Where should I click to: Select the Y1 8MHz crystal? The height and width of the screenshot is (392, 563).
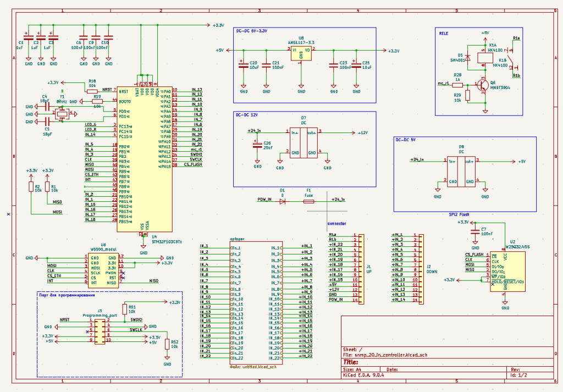[60, 113]
